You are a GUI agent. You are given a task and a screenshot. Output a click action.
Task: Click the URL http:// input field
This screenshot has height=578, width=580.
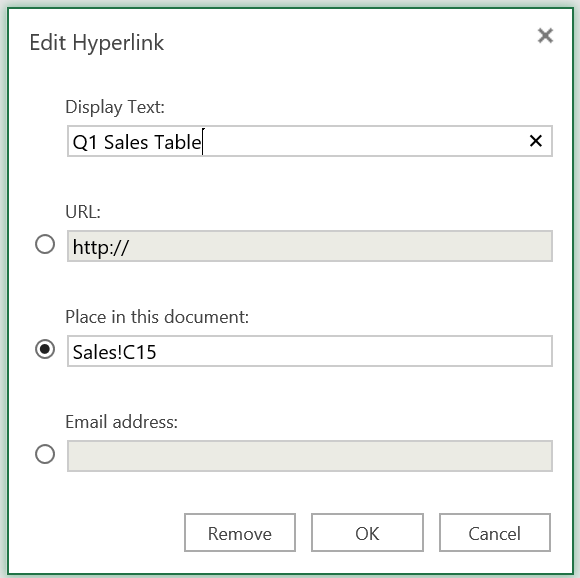pos(310,246)
